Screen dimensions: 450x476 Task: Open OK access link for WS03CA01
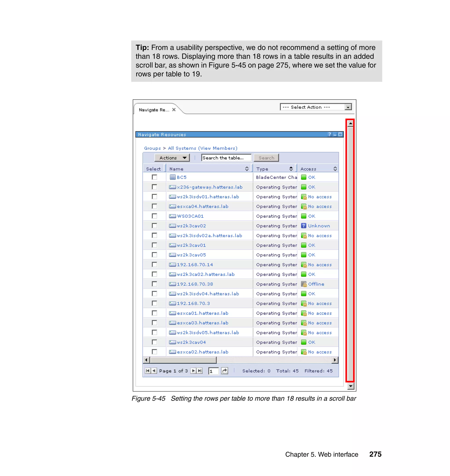pyautogui.click(x=312, y=216)
